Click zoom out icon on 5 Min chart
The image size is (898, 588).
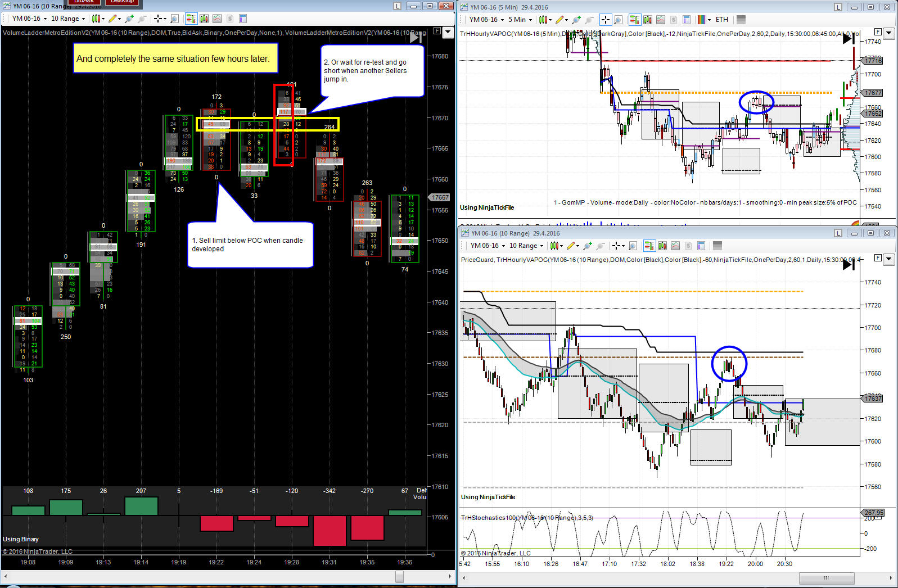[589, 19]
